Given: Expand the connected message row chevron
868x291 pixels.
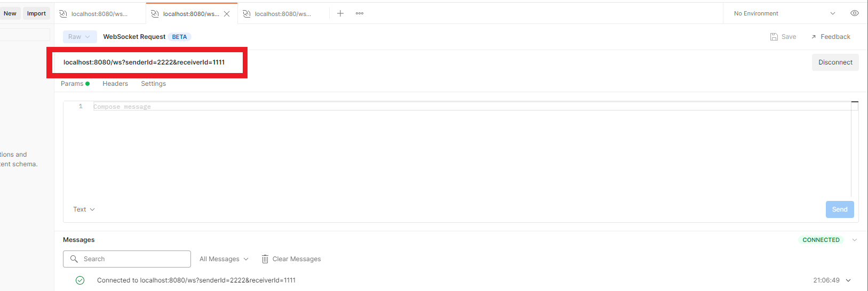Looking at the screenshot, I should [x=848, y=280].
